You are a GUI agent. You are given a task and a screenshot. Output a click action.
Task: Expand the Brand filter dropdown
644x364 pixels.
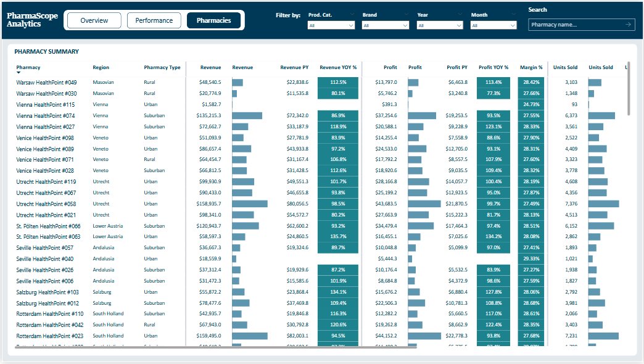pyautogui.click(x=386, y=25)
